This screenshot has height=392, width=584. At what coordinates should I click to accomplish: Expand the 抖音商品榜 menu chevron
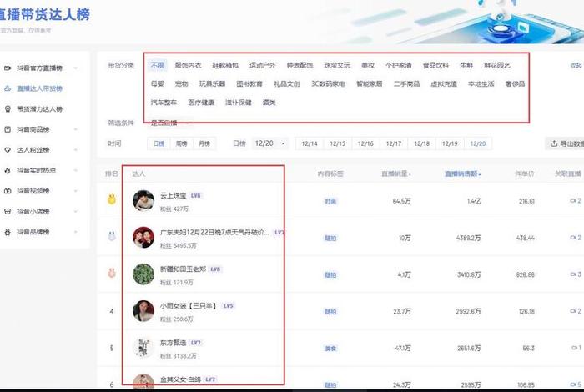click(x=76, y=129)
